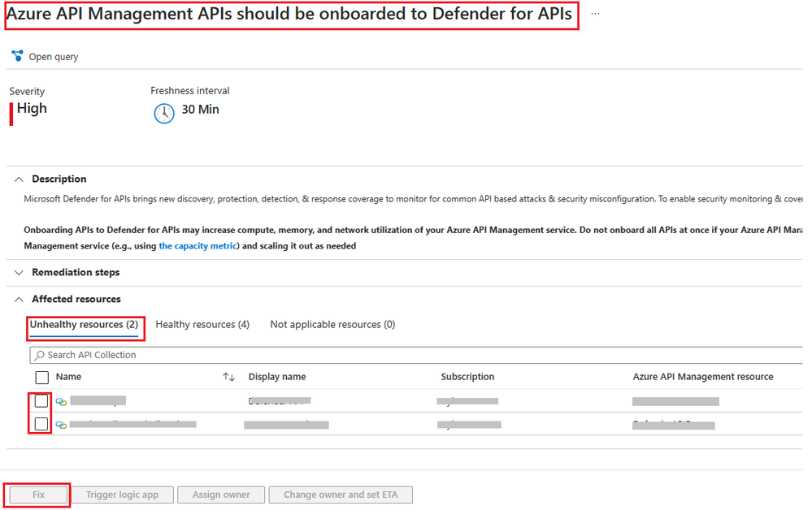This screenshot has height=510, width=812.
Task: Open the first resource's redacted name link
Action: coord(98,400)
